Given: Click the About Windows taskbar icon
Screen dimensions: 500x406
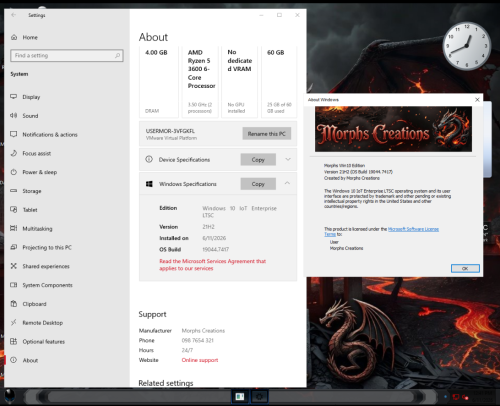Looking at the screenshot, I should (x=240, y=397).
